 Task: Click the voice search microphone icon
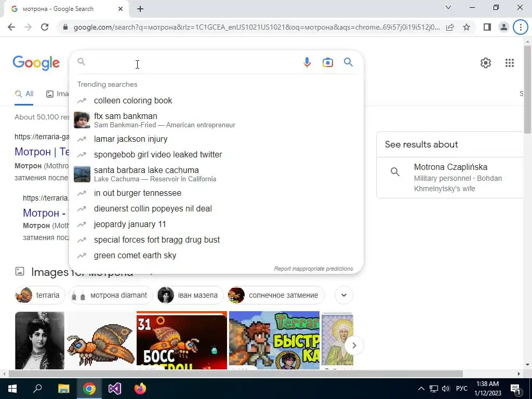tap(307, 62)
